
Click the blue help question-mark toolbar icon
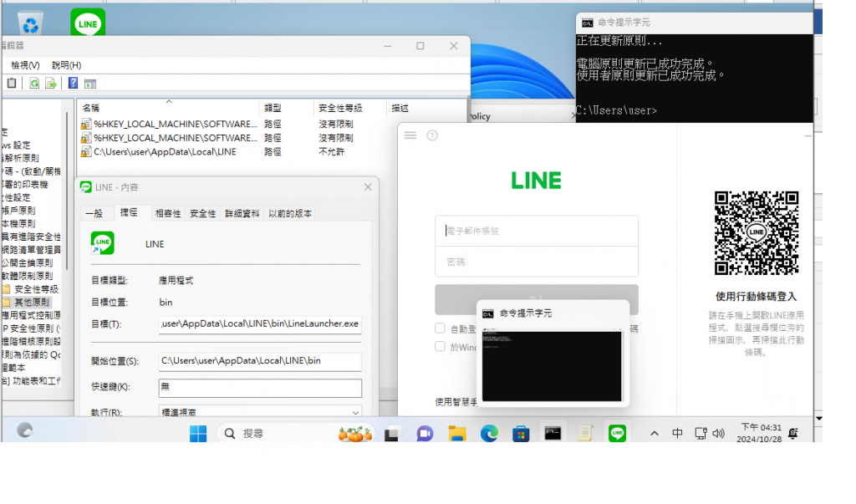(x=73, y=83)
